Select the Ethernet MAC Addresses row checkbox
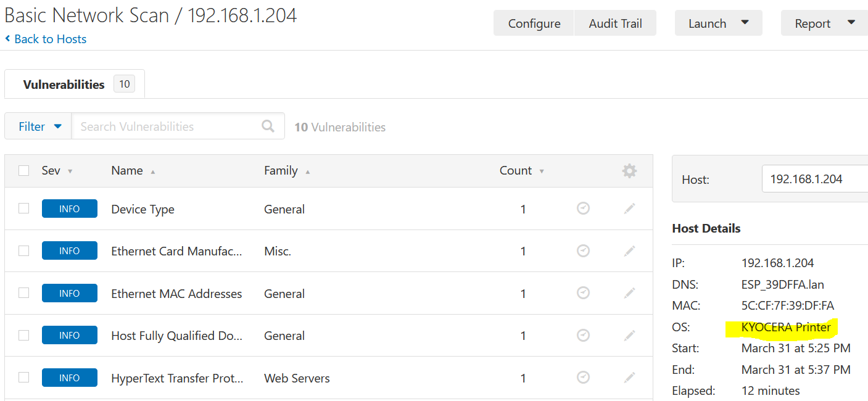This screenshot has height=401, width=868. coord(24,293)
